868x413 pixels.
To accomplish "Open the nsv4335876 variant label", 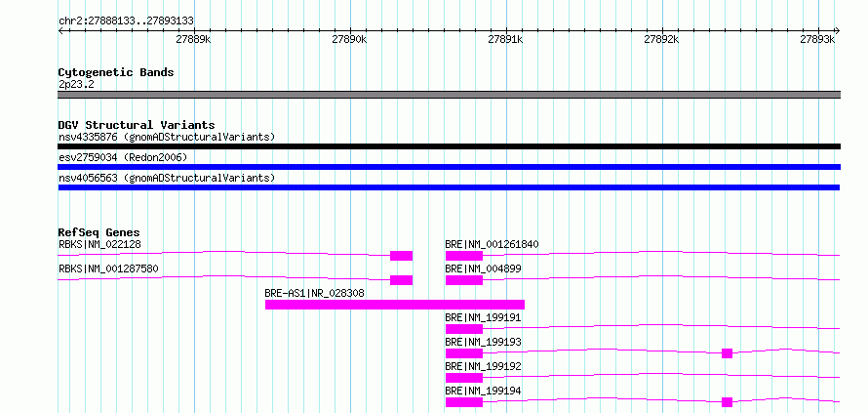I will (167, 137).
